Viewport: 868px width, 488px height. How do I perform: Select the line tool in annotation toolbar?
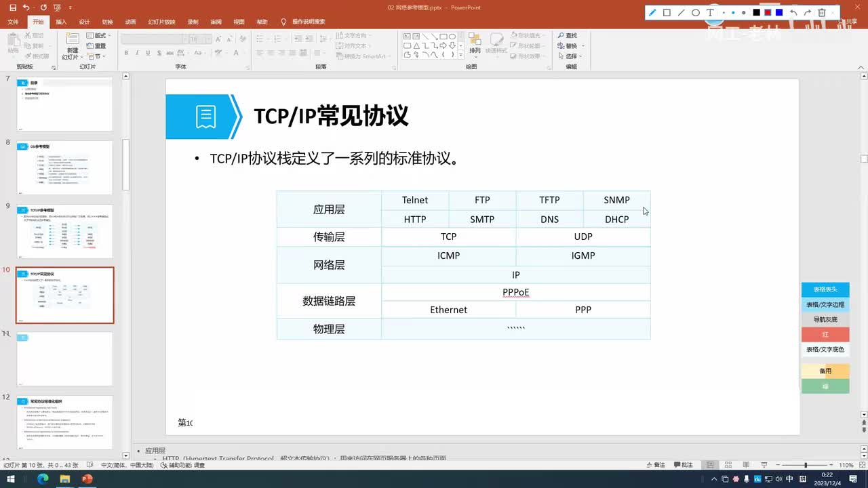coord(682,12)
